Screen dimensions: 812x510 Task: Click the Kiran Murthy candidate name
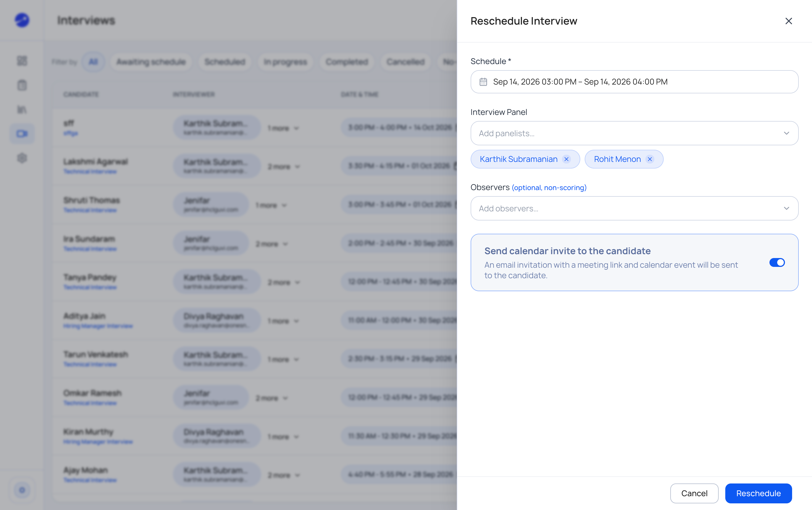88,432
